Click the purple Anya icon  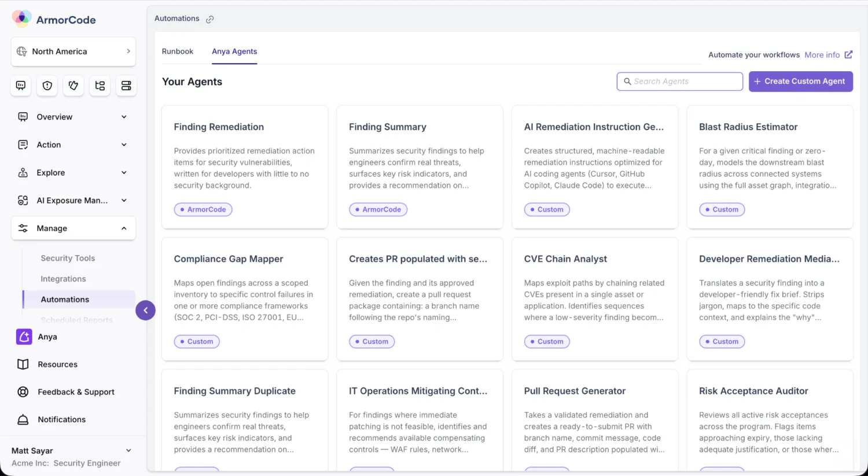pos(24,337)
